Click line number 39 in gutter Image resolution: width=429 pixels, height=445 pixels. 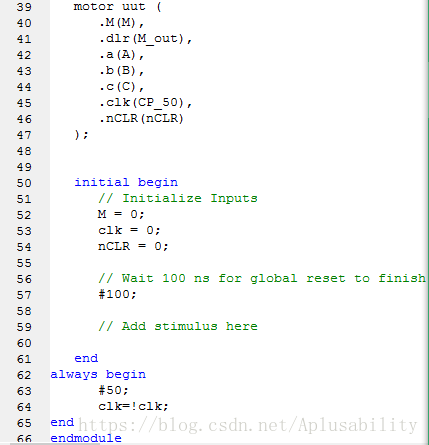(24, 7)
